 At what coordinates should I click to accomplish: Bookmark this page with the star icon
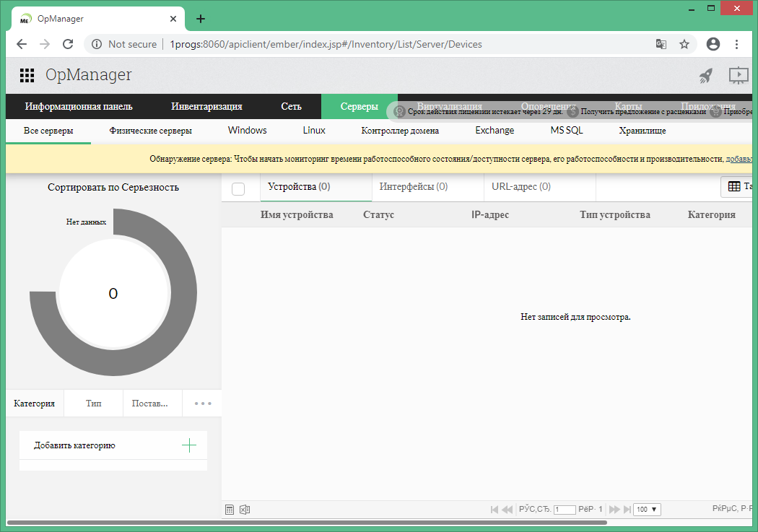(684, 45)
